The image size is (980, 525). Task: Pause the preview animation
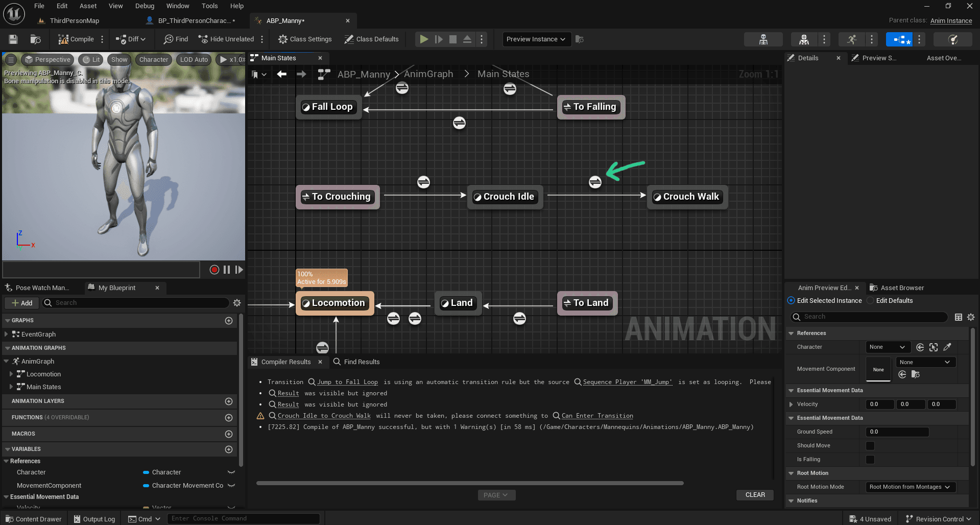coord(227,270)
